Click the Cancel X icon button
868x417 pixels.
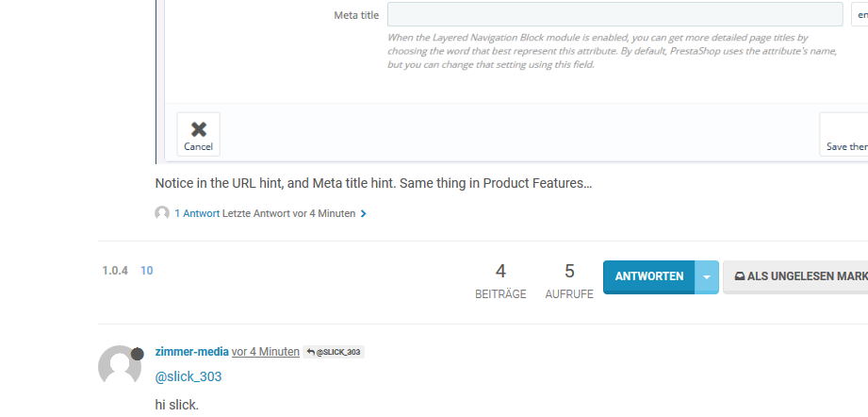pos(198,134)
